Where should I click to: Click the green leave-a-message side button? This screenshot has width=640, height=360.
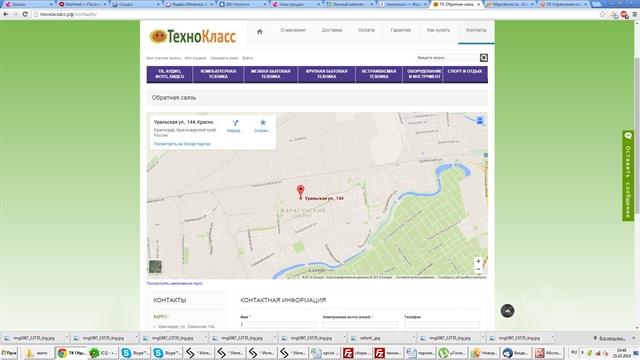pyautogui.click(x=628, y=176)
